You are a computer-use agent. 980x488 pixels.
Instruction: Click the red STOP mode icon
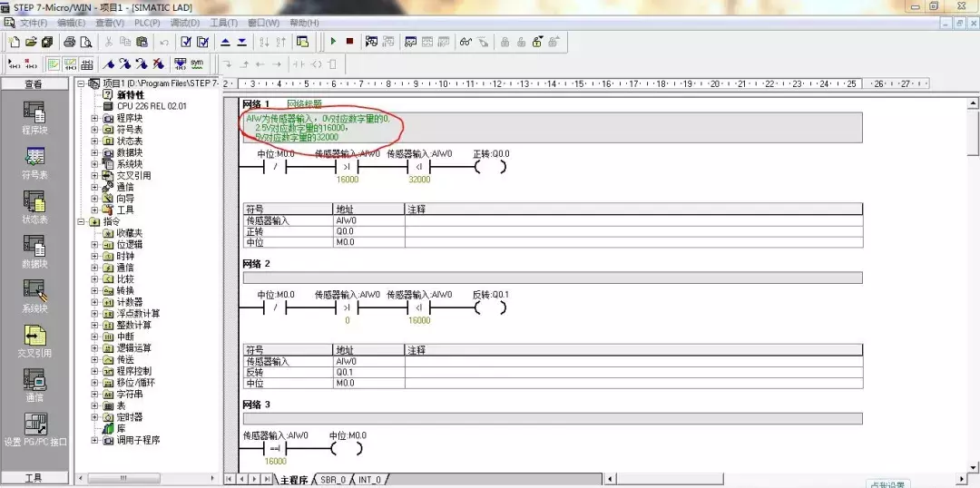click(349, 41)
